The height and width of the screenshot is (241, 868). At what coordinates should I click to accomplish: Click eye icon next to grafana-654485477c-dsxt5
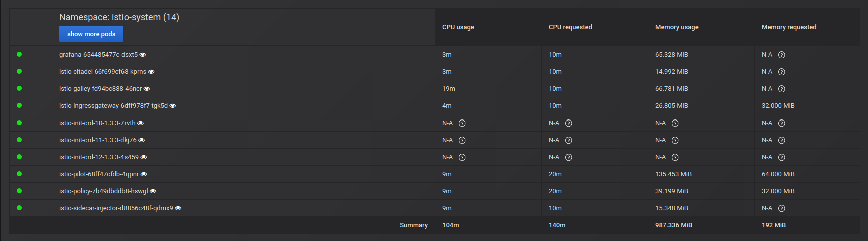(143, 55)
